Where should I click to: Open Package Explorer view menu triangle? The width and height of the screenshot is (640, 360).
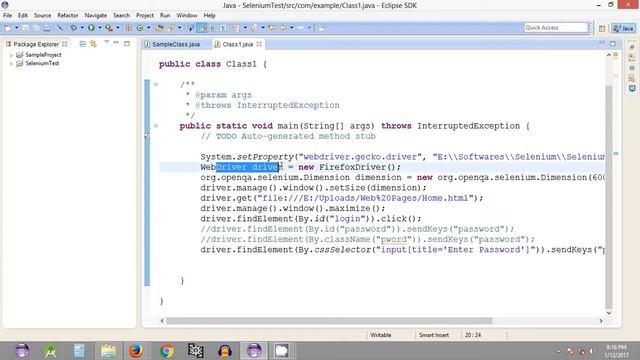[107, 42]
